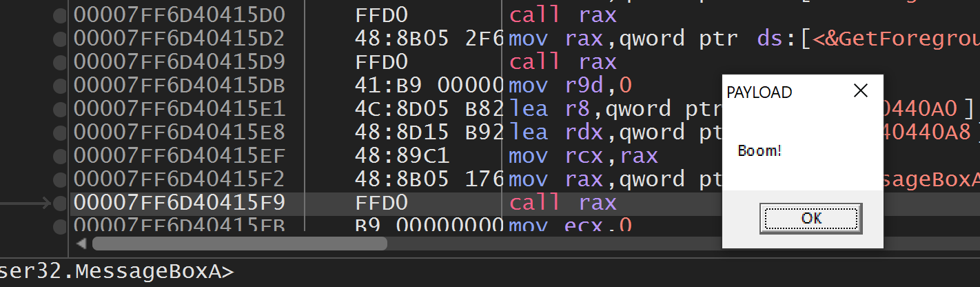Select address 00007FF6D40415F2
Viewport: 980px width, 287px height.
pos(179,179)
